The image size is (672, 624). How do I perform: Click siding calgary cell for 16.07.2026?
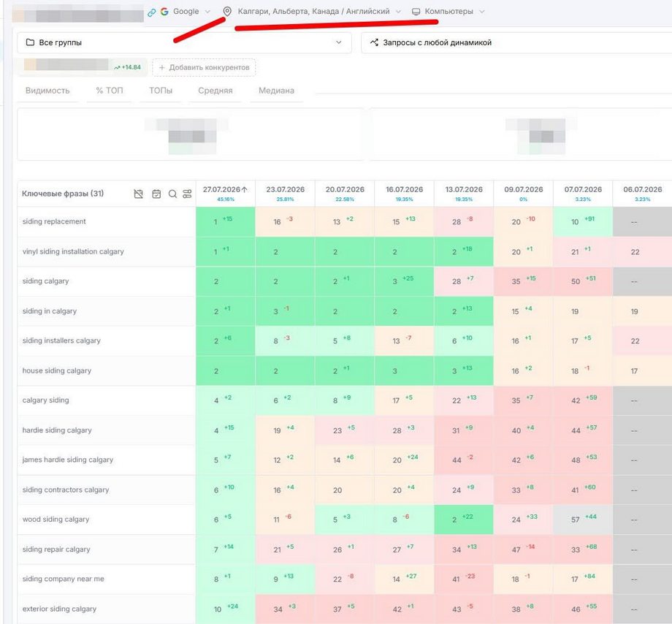[x=404, y=281]
